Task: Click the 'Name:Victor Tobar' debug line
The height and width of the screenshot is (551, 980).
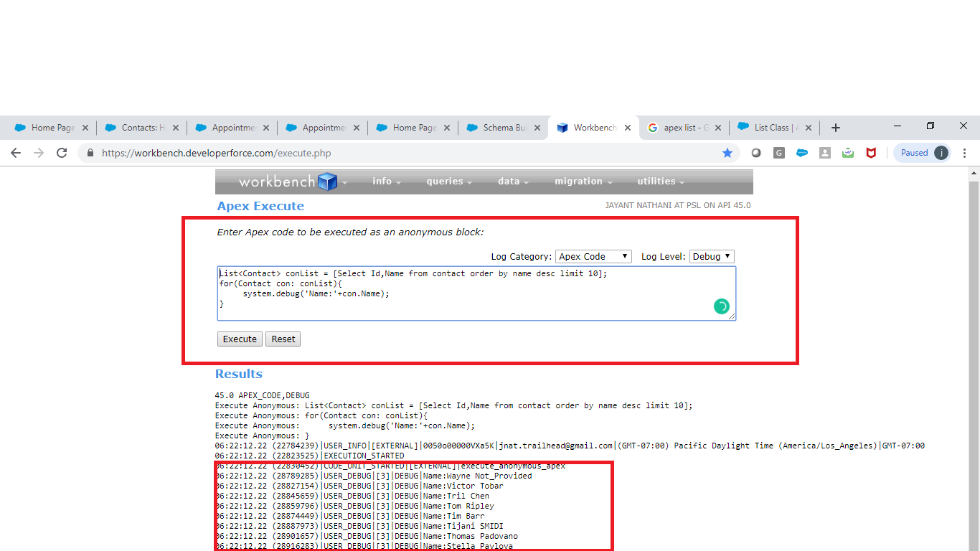Action: click(359, 486)
